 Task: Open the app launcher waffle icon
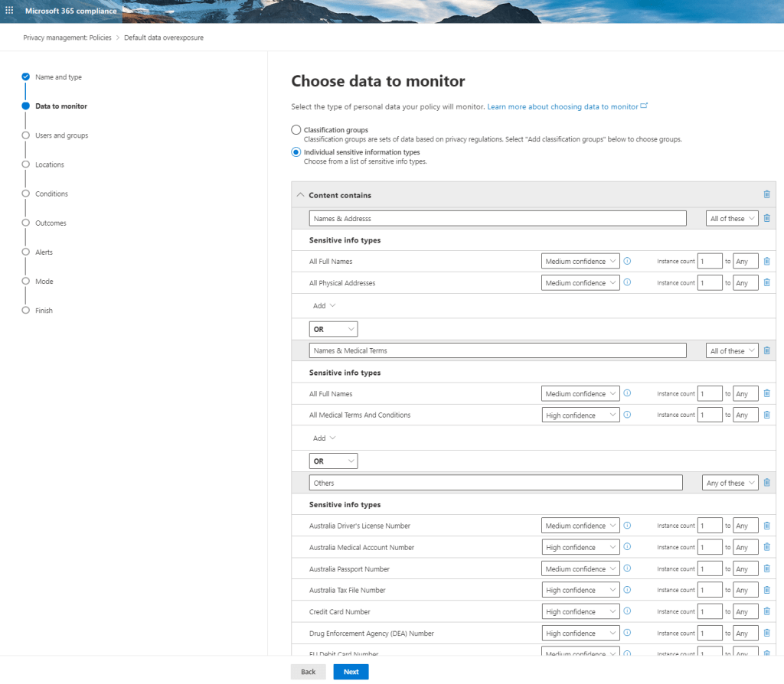(9, 11)
